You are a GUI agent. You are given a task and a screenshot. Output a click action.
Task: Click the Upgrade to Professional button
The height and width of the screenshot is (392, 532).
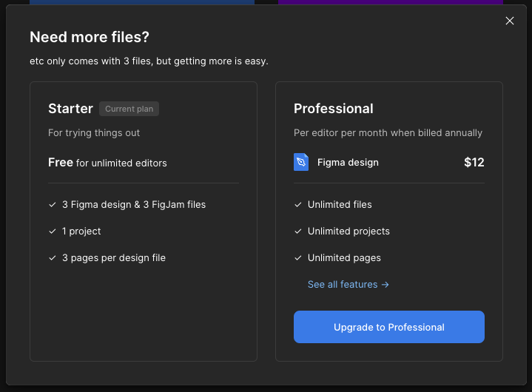point(388,327)
